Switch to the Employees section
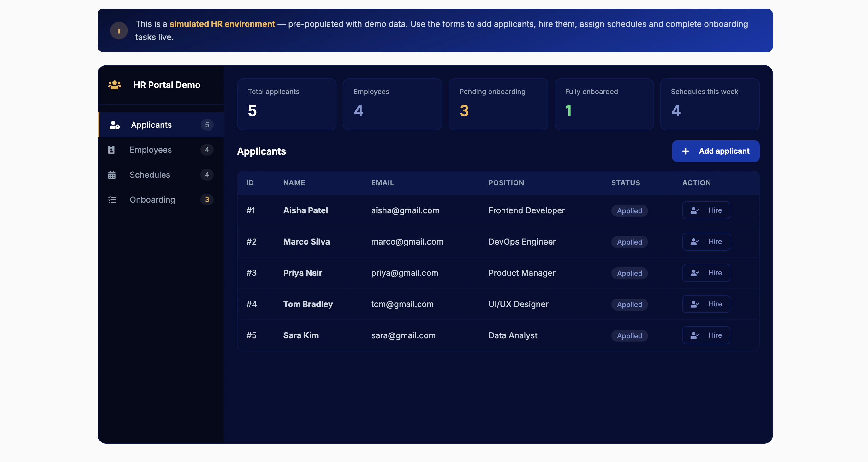The height and width of the screenshot is (462, 868). pyautogui.click(x=151, y=150)
